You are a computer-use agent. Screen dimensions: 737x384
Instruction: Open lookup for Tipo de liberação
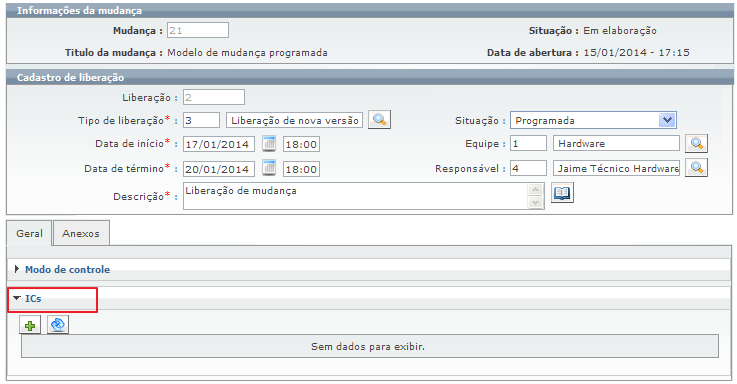(379, 120)
